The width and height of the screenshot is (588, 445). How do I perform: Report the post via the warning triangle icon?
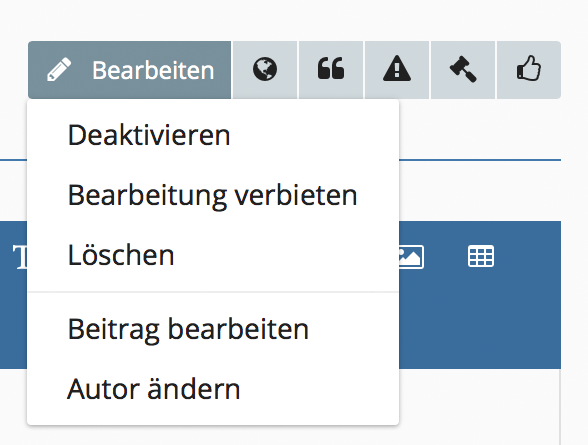(x=397, y=70)
